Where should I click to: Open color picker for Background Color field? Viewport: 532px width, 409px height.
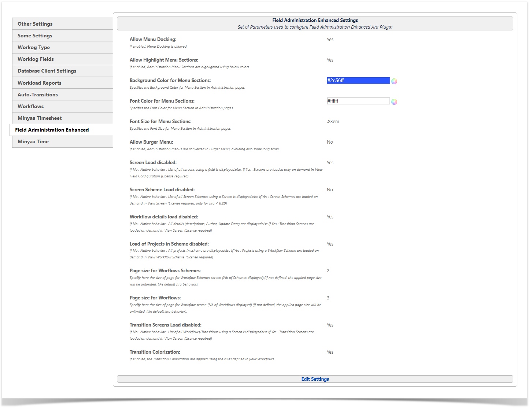(x=394, y=81)
